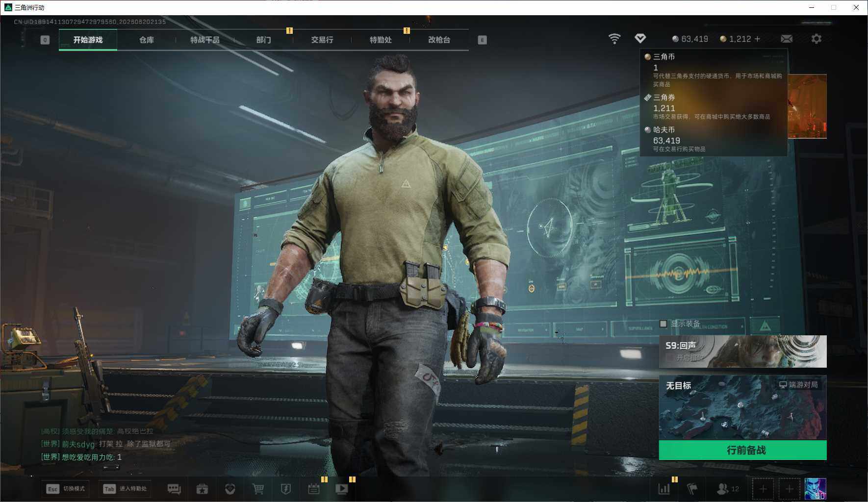Click the 哈夫币 balance 63,419

pos(690,39)
